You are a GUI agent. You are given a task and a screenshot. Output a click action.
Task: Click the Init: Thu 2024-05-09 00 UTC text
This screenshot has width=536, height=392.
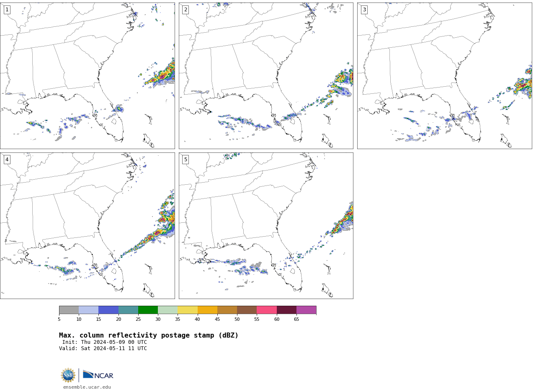[105, 342]
